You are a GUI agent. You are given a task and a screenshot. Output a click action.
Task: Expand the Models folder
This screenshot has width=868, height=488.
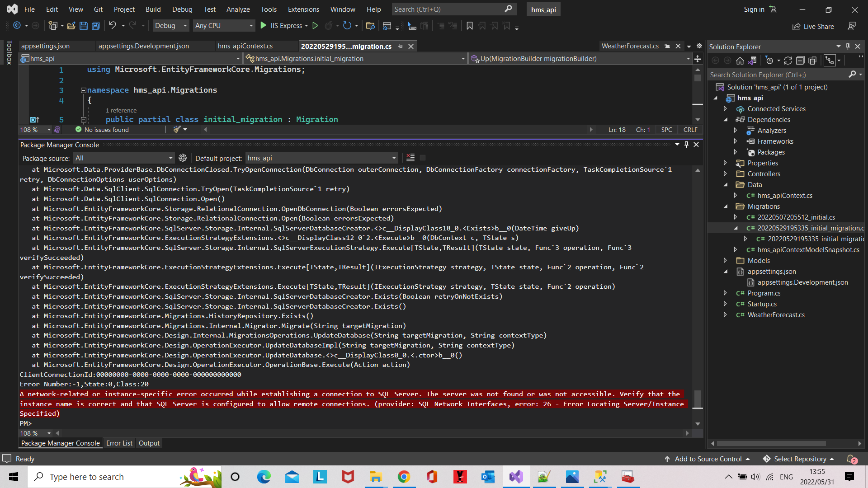click(726, 260)
